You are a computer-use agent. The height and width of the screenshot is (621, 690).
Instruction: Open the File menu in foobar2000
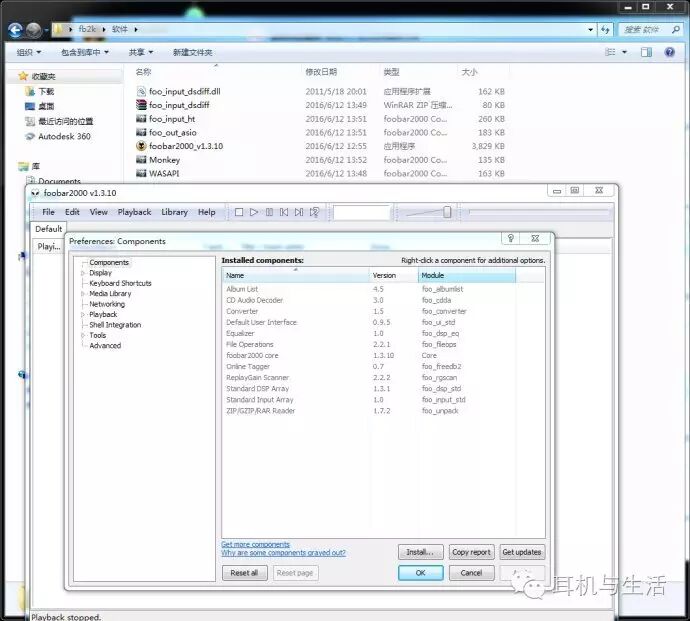coord(48,212)
